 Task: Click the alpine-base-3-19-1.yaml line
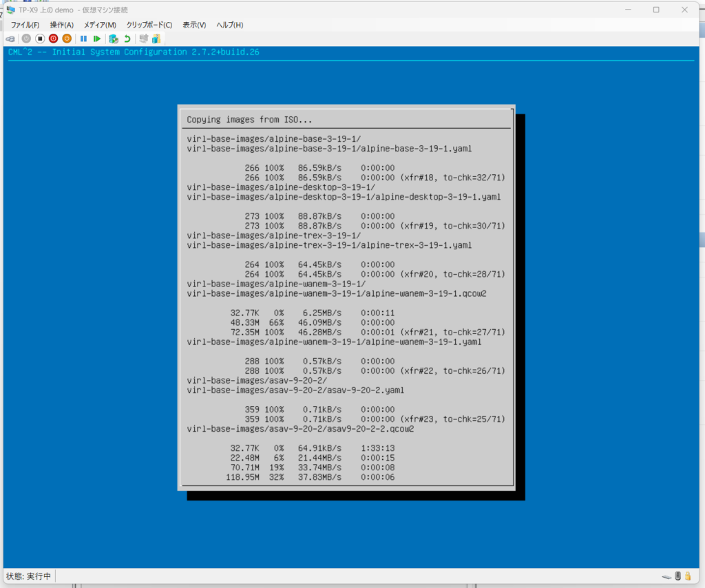tap(329, 148)
